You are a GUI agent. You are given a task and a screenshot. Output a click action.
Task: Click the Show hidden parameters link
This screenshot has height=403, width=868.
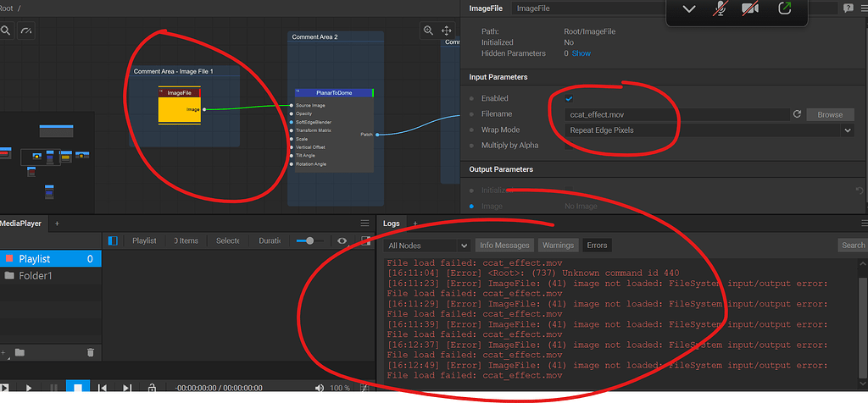pyautogui.click(x=581, y=53)
